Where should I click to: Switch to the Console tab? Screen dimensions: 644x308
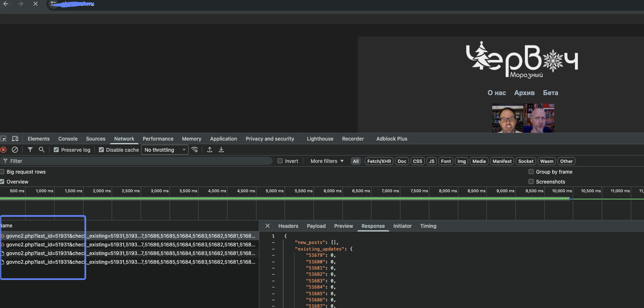click(68, 139)
